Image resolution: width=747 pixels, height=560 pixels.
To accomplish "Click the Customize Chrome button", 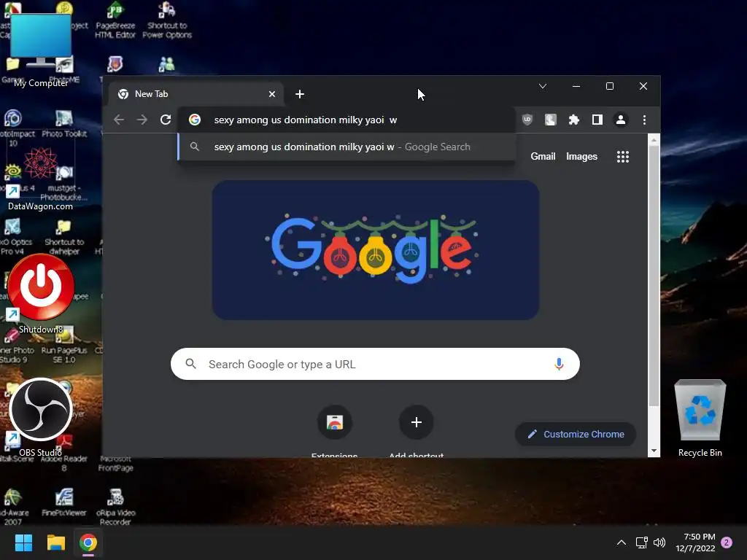I will pyautogui.click(x=576, y=435).
